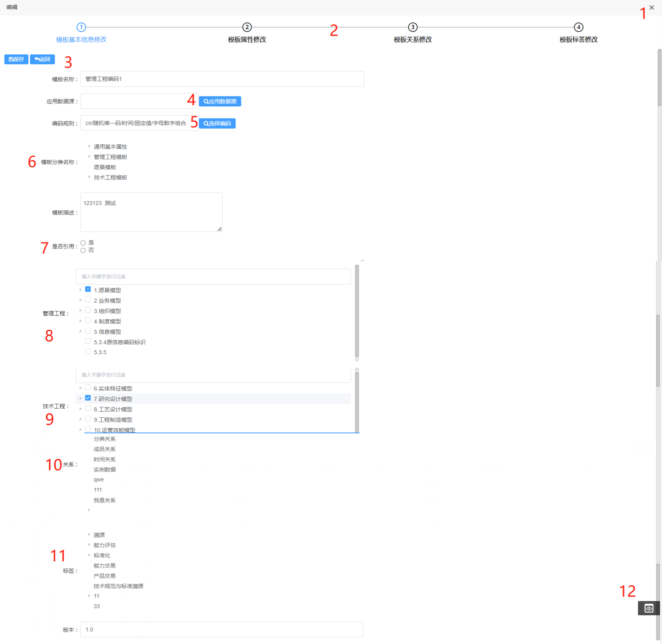The width and height of the screenshot is (662, 644).
Task: Open the 应用数据源 search button
Action: click(220, 102)
